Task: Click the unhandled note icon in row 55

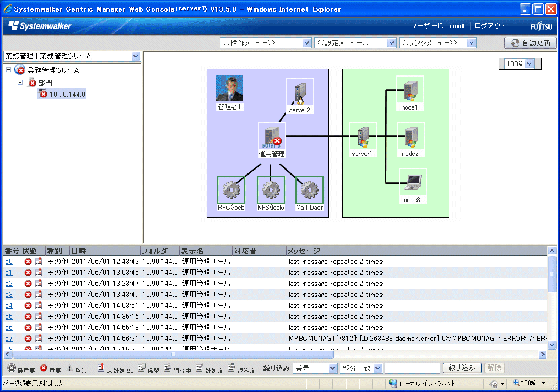Action: pyautogui.click(x=39, y=317)
